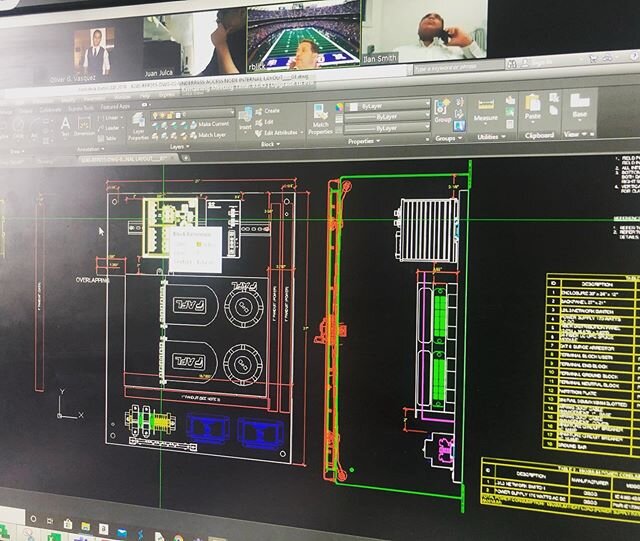Click the Cortana circle on taskbar
Image resolution: width=640 pixels, height=541 pixels.
click(x=33, y=519)
